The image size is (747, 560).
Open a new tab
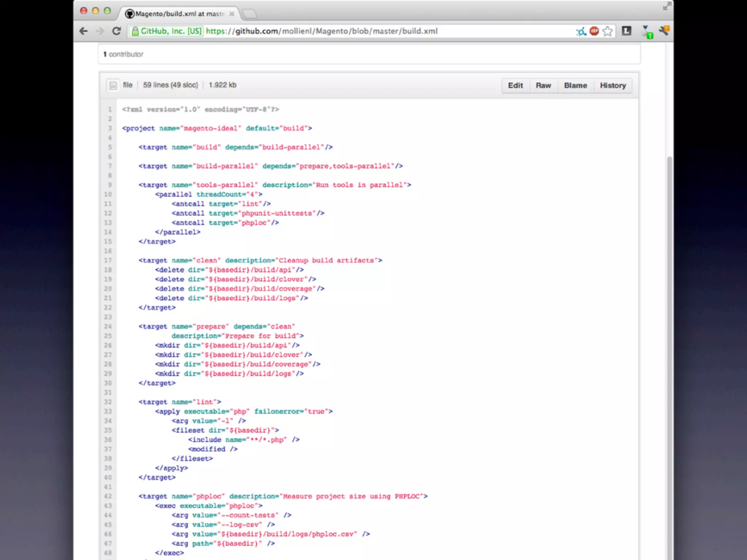tap(249, 14)
